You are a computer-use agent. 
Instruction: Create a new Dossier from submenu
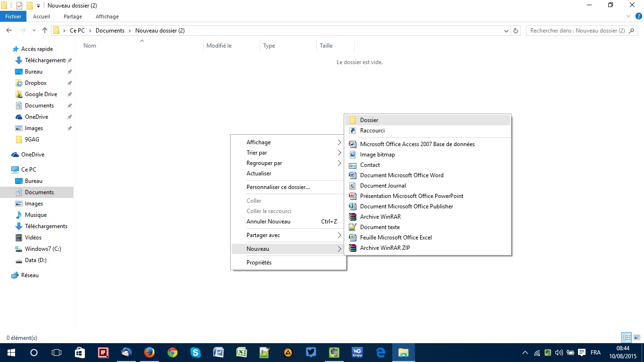pyautogui.click(x=428, y=120)
